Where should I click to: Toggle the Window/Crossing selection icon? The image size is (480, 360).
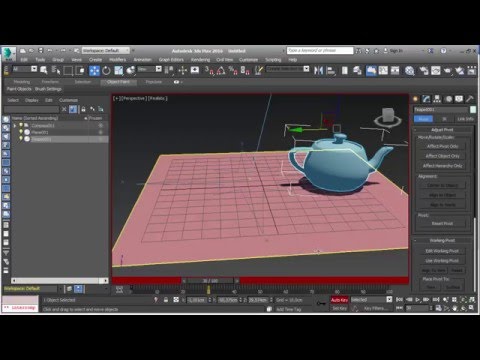[x=80, y=70]
